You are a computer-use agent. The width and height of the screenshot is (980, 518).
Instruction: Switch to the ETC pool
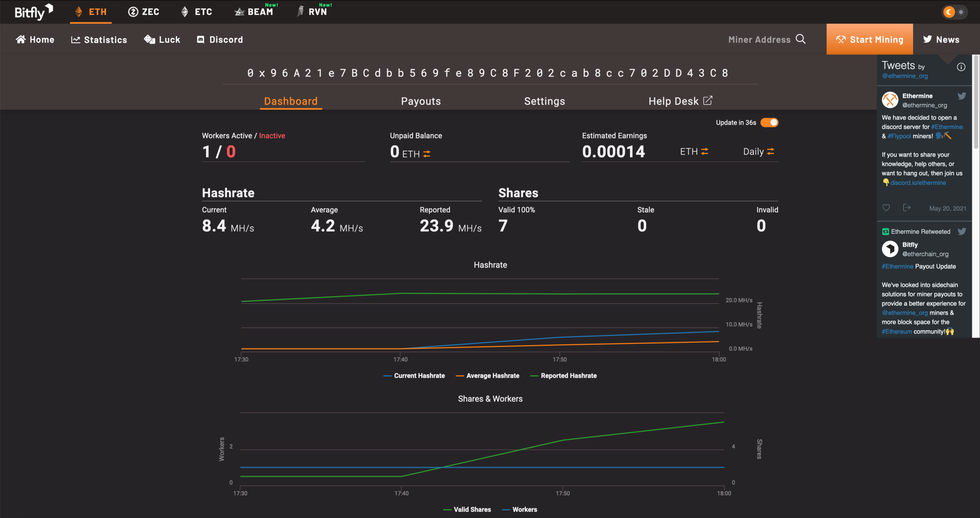(196, 12)
